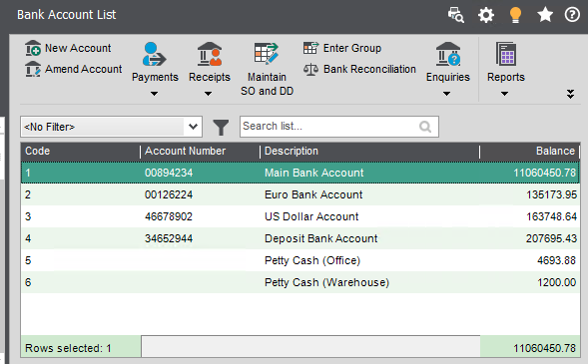Click account number 46678902
This screenshot has height=364, width=588.
pos(169,216)
